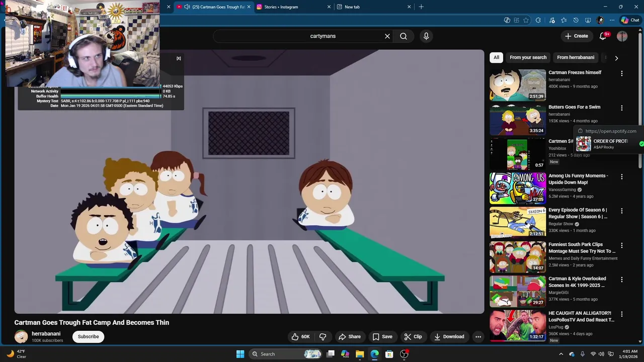
Task: Open the YouTube account avatar menu
Action: click(x=622, y=36)
